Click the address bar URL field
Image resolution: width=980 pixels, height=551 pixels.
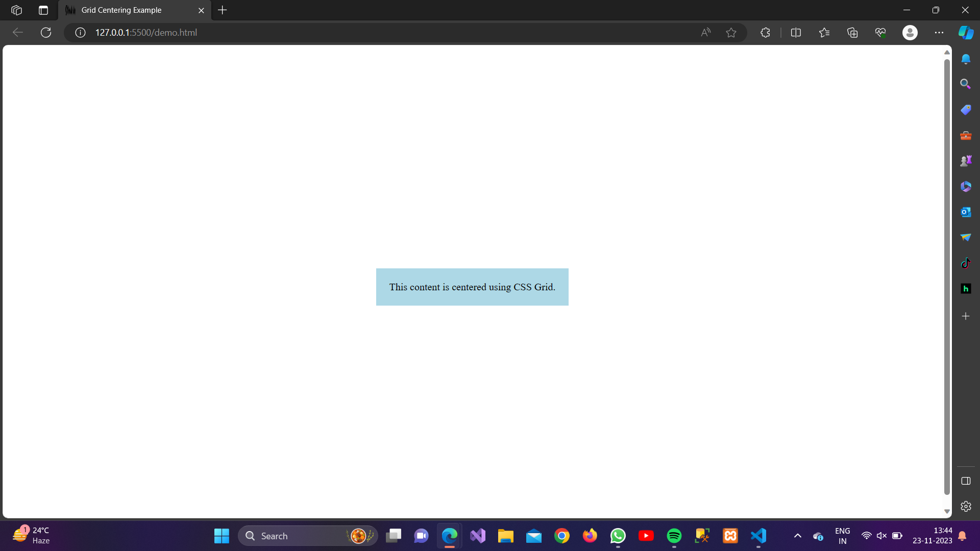[x=357, y=33]
